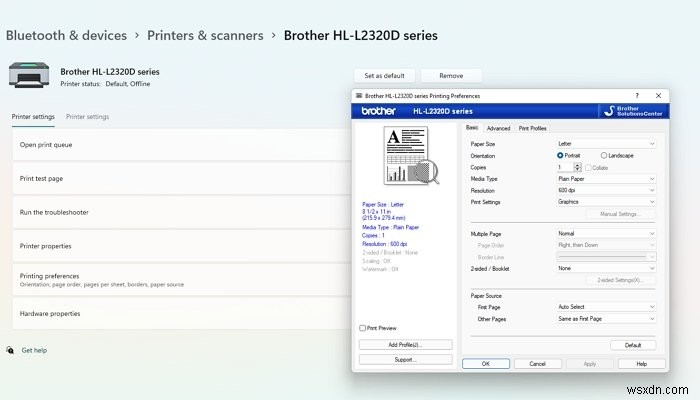Close the Printing Preferences dialog
Image resolution: width=700 pixels, height=400 pixels.
[x=658, y=96]
